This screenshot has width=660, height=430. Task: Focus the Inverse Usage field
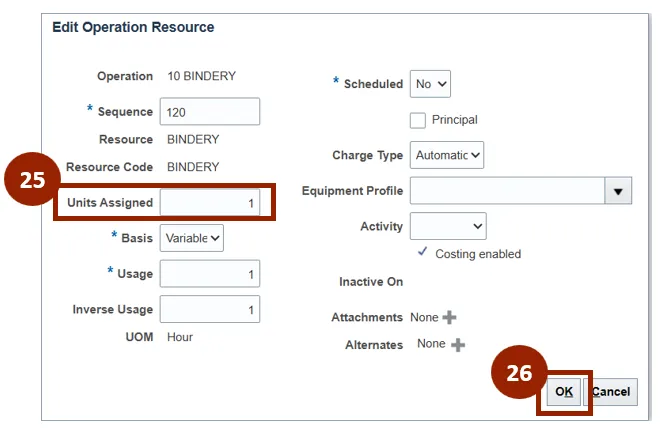pyautogui.click(x=209, y=310)
